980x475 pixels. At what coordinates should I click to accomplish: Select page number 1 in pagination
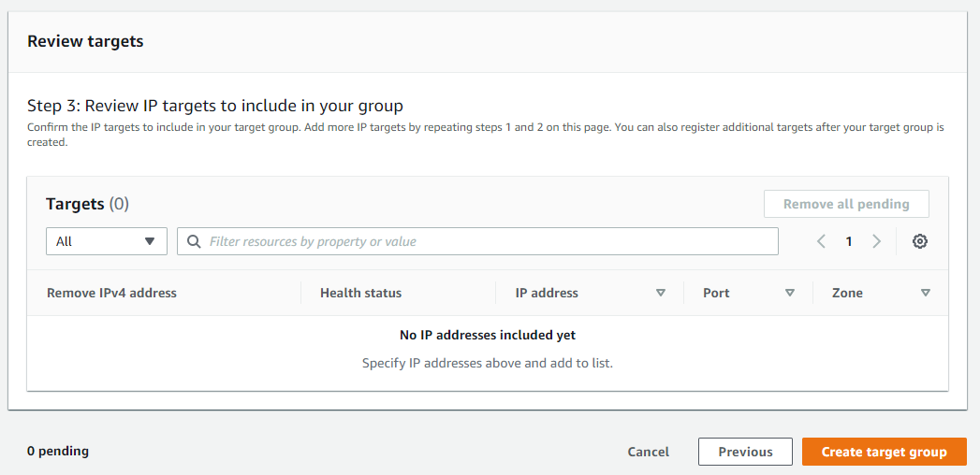849,241
